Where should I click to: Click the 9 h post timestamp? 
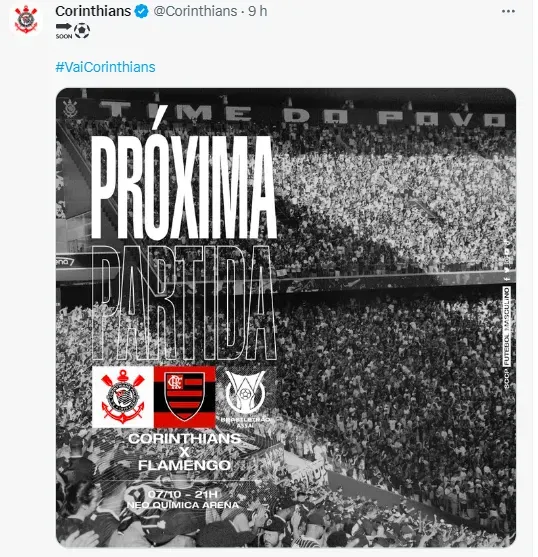click(257, 11)
